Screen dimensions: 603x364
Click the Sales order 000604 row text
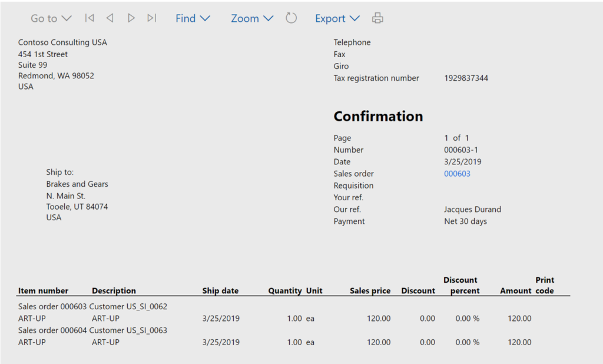[x=52, y=330]
